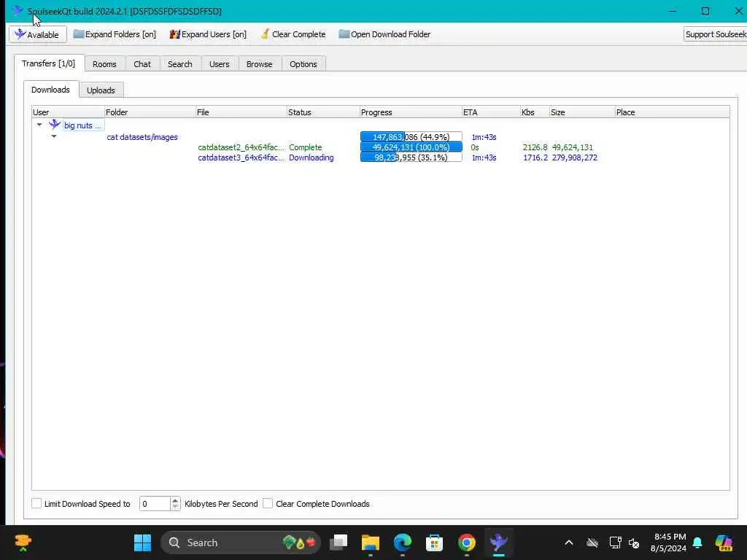Click the network display tray icon
Viewport: 747px width, 560px height.
[x=615, y=542]
